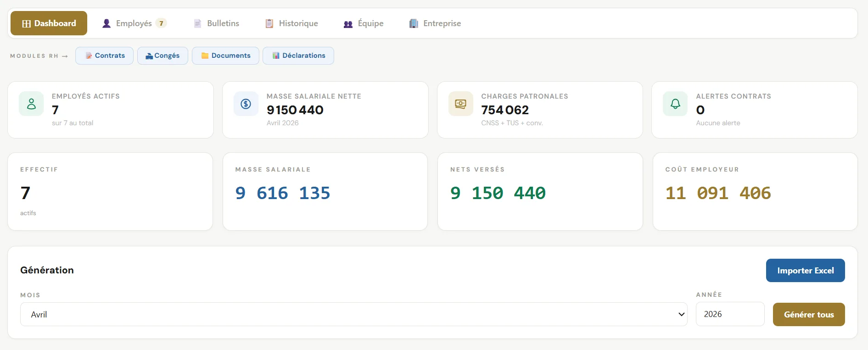Open the Documents module
Viewport: 868px width, 350px height.
pos(225,56)
